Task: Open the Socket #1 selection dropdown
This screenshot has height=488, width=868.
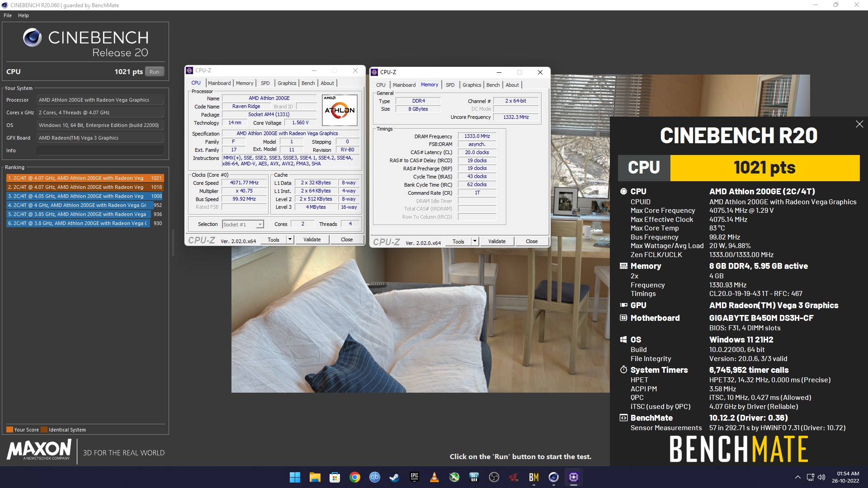Action: [x=243, y=225]
